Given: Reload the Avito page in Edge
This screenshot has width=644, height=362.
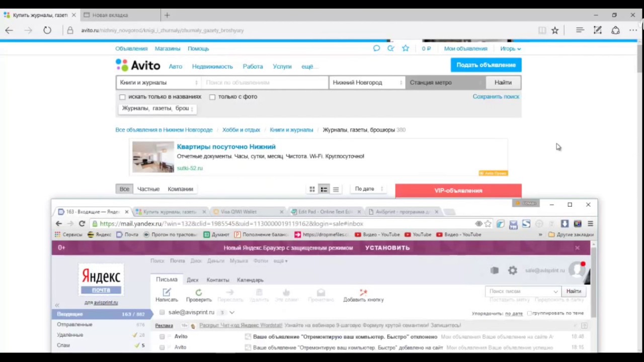Looking at the screenshot, I should point(47,30).
